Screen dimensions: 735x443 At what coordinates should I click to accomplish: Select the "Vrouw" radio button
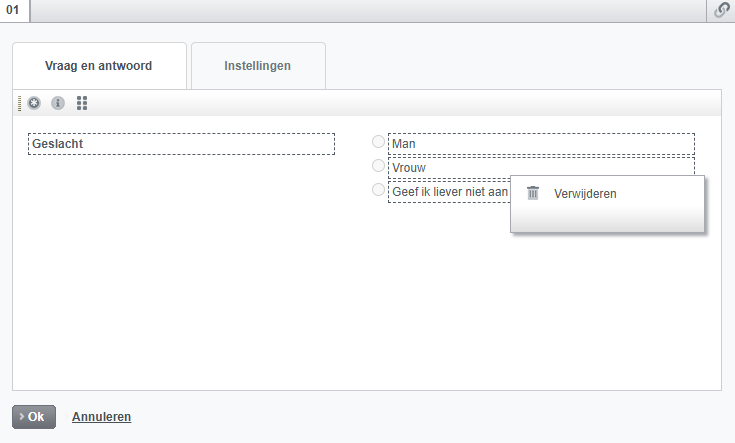click(x=378, y=166)
